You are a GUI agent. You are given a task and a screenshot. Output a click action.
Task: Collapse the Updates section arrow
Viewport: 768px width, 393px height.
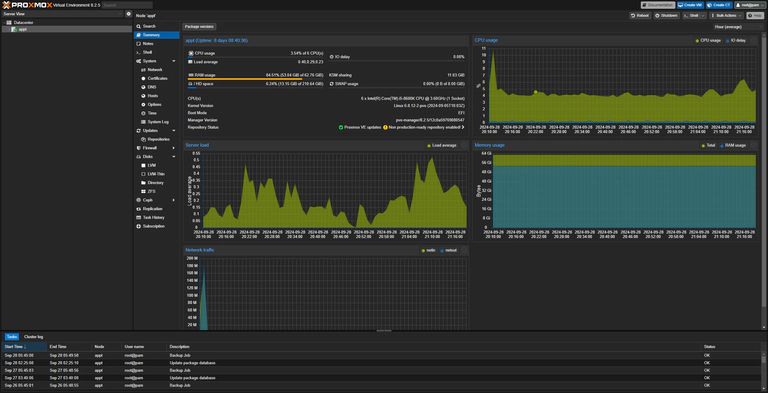(x=174, y=131)
